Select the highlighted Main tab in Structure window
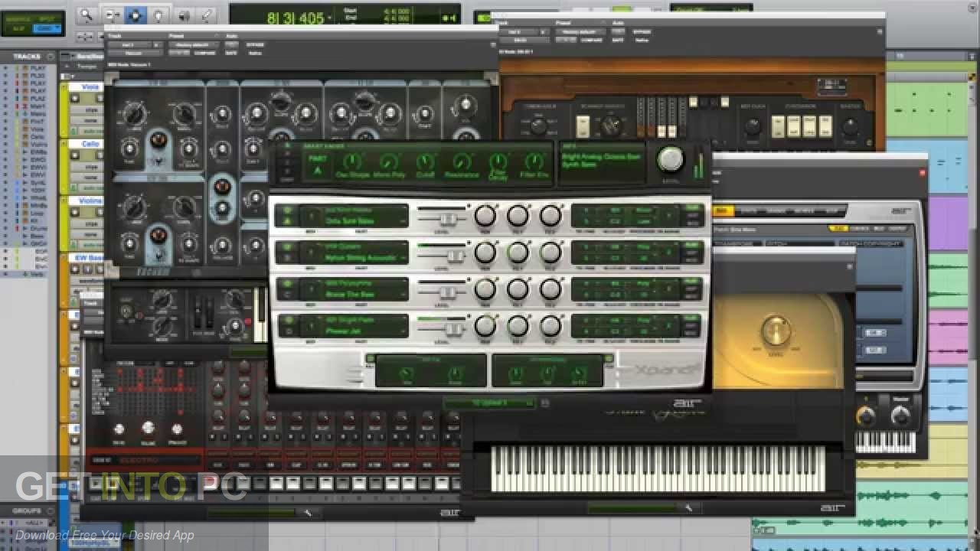The image size is (980, 551). point(723,210)
